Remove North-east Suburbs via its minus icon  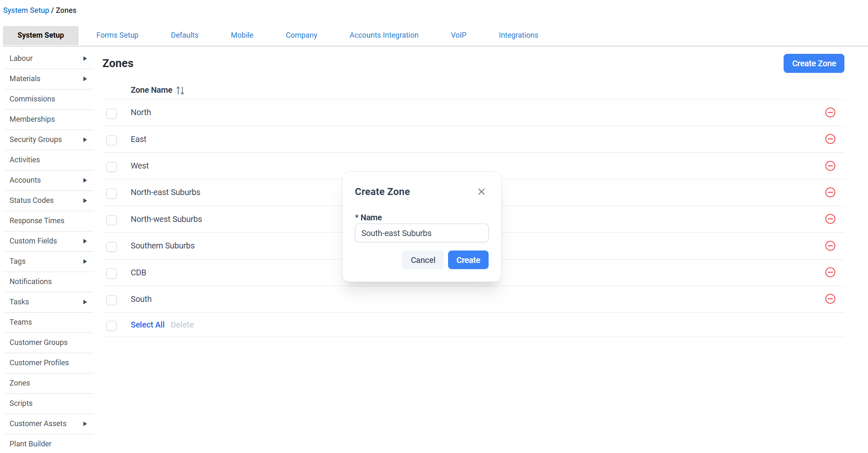click(830, 193)
